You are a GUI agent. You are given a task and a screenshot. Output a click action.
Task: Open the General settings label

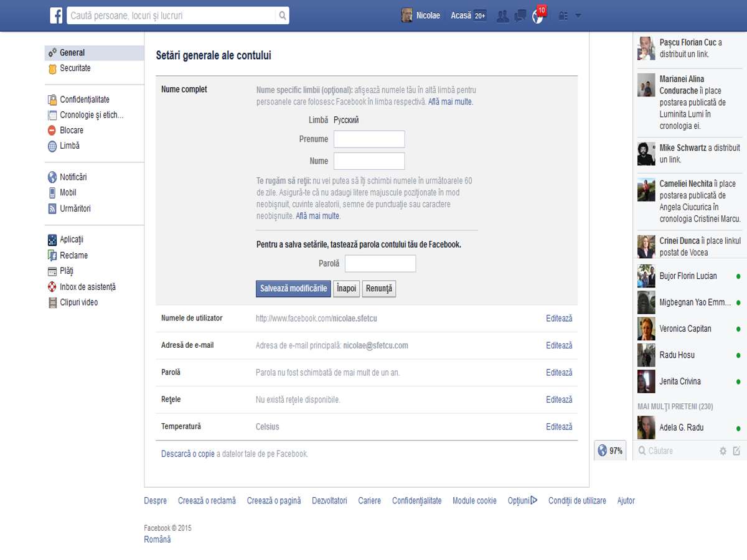(72, 53)
